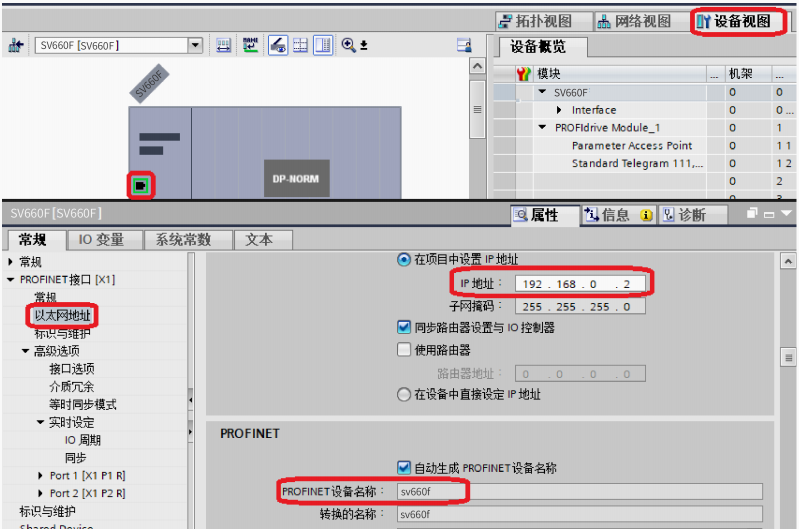Image resolution: width=799 pixels, height=529 pixels.
Task: Click the 转换的名称 field
Action: click(579, 514)
